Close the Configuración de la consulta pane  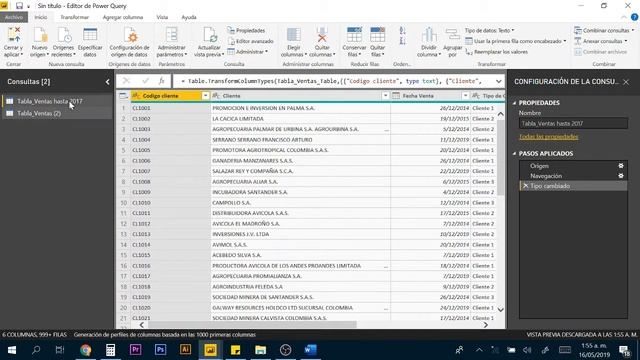tap(626, 82)
